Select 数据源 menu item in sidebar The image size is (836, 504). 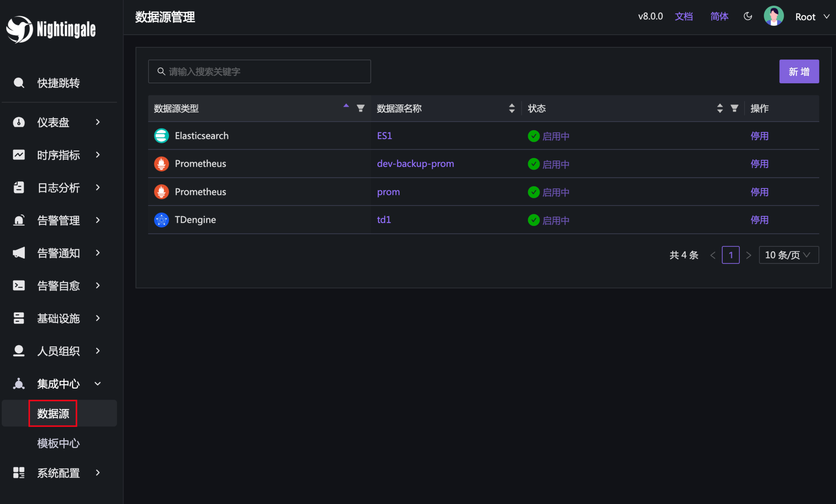53,413
